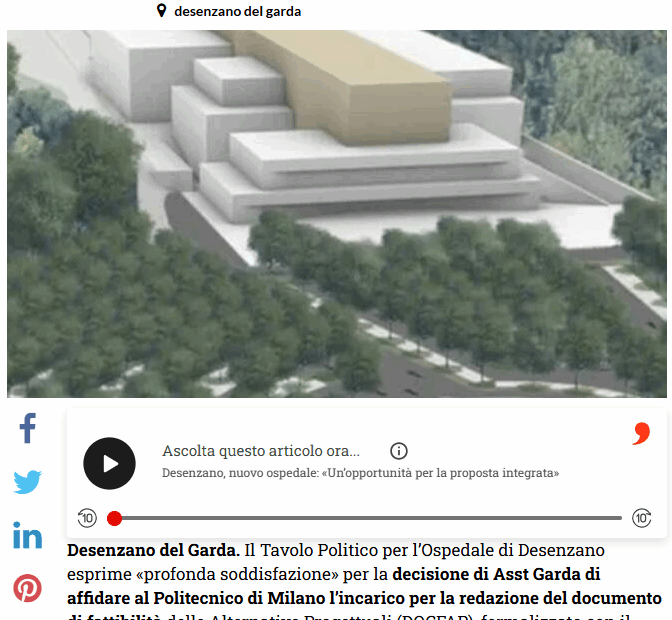Viewport: 672px width, 620px height.
Task: Share the article on Facebook
Action: click(28, 429)
